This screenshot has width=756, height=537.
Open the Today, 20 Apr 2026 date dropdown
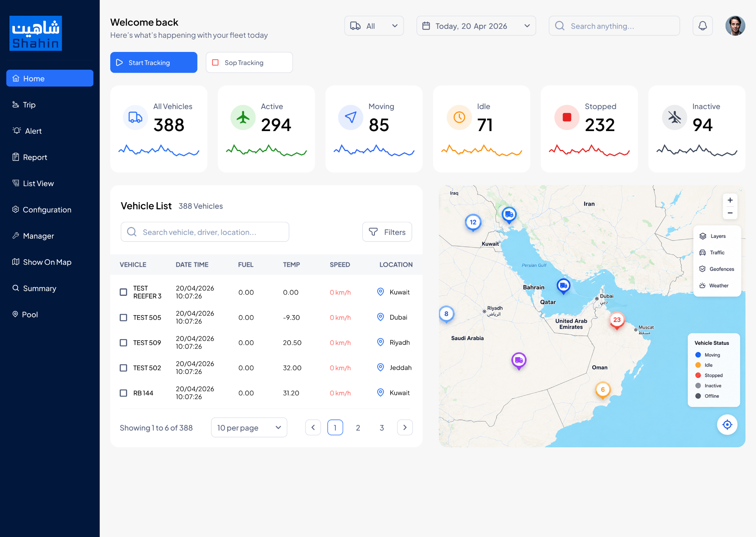pos(476,26)
